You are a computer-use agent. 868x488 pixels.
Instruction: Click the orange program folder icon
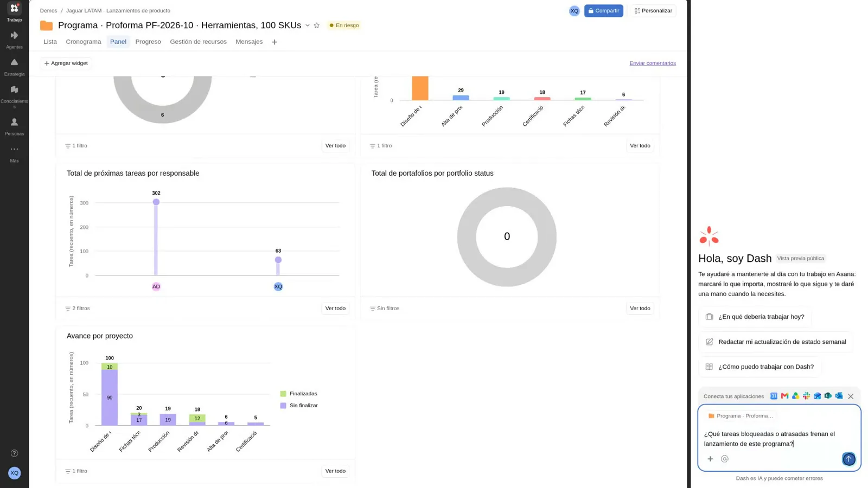point(47,25)
